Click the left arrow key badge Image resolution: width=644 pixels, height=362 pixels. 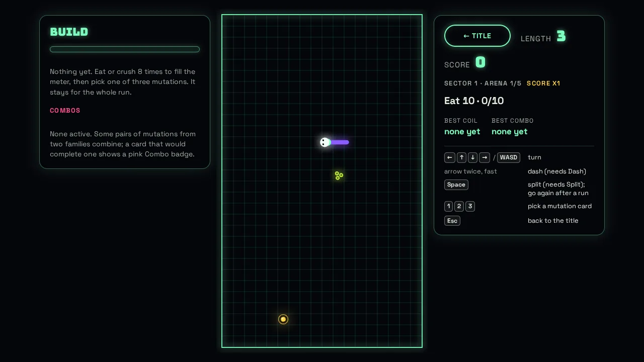[450, 157]
